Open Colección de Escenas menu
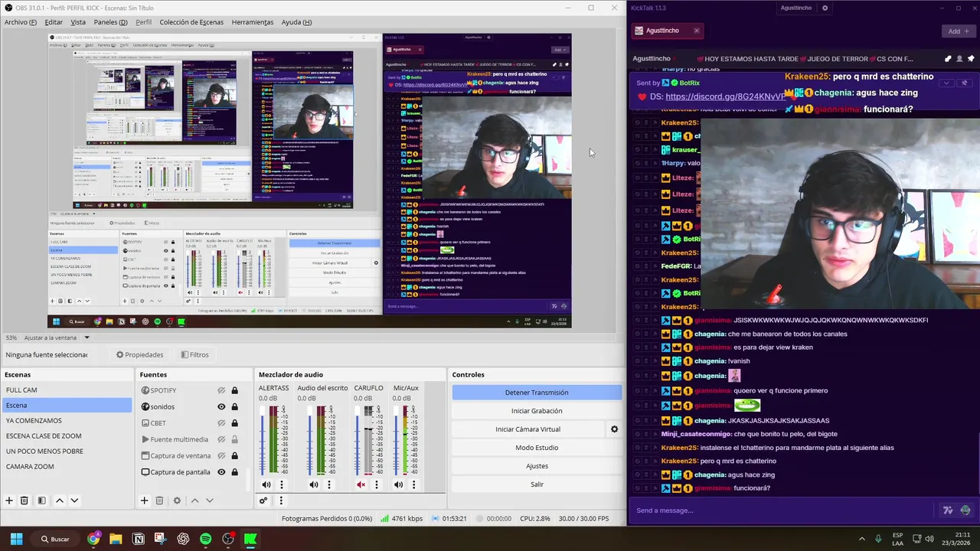Screen dimensions: 980x551 pos(191,22)
